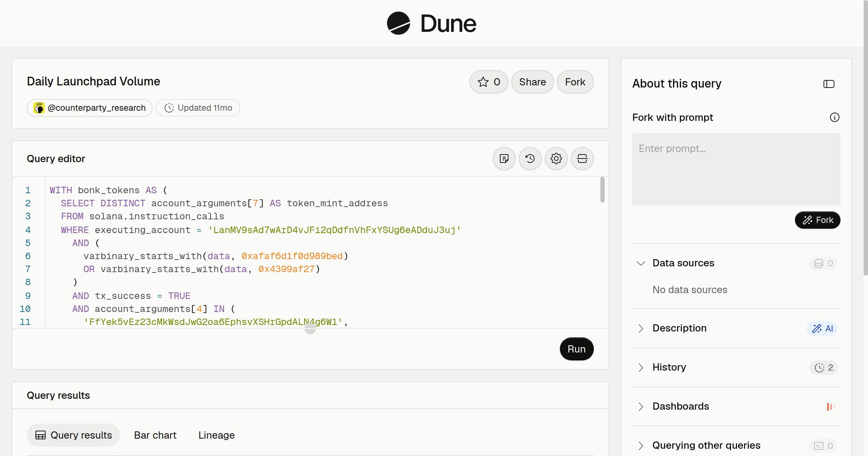Click the Dashboards bar indicator icon

point(831,407)
